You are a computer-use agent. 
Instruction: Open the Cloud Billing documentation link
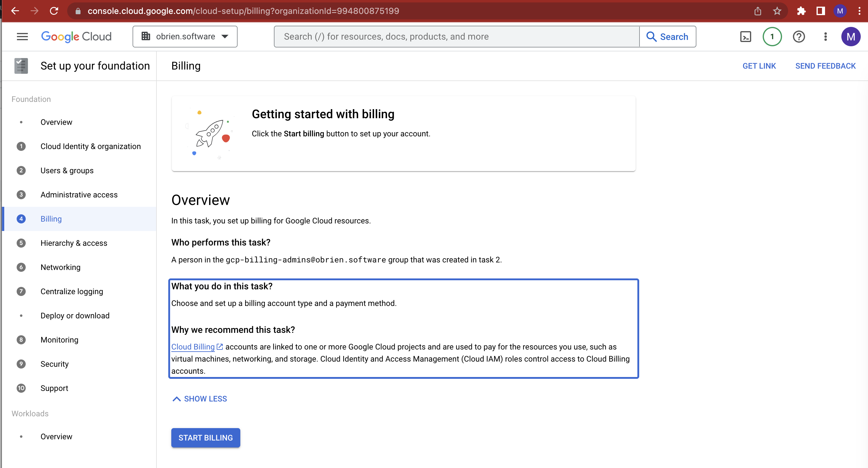pyautogui.click(x=192, y=346)
